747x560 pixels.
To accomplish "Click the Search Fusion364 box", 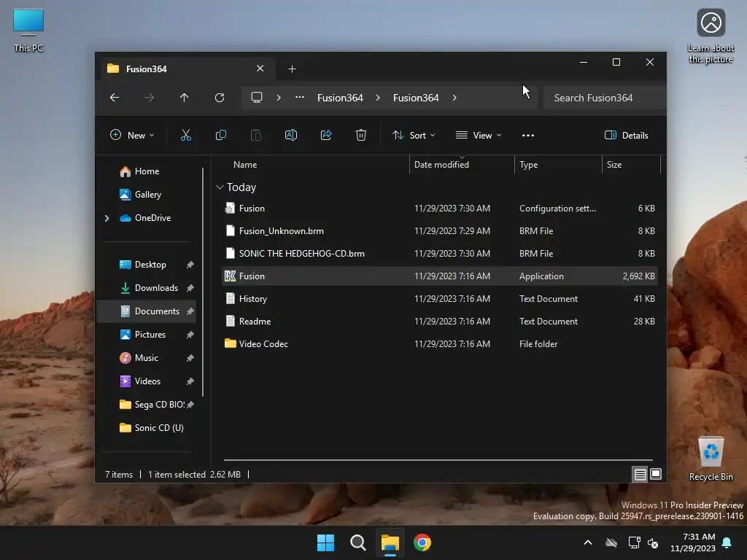I will click(605, 98).
